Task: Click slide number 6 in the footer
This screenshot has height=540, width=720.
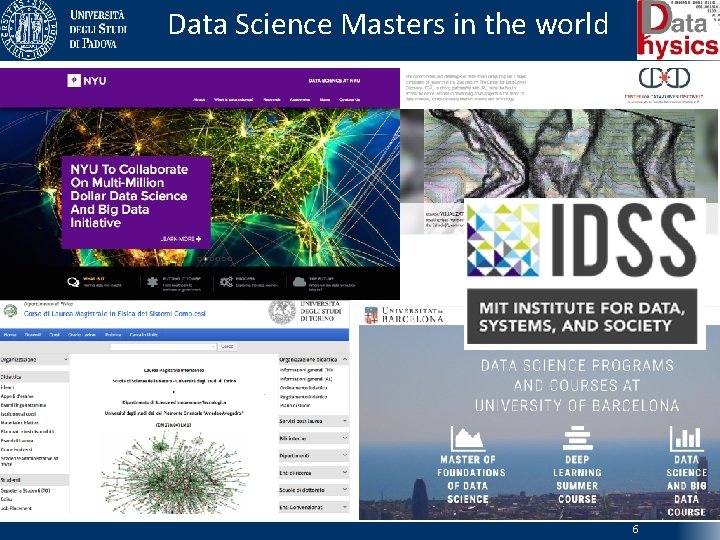Action: point(635,529)
